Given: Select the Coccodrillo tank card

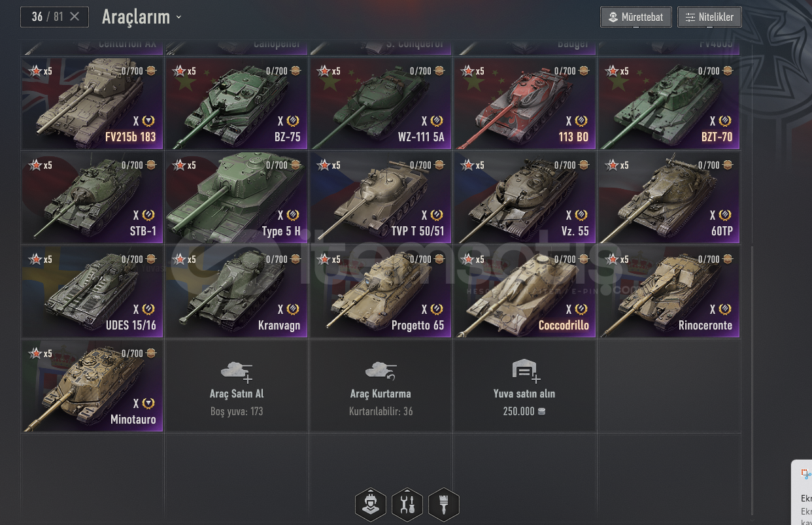Looking at the screenshot, I should (x=525, y=292).
